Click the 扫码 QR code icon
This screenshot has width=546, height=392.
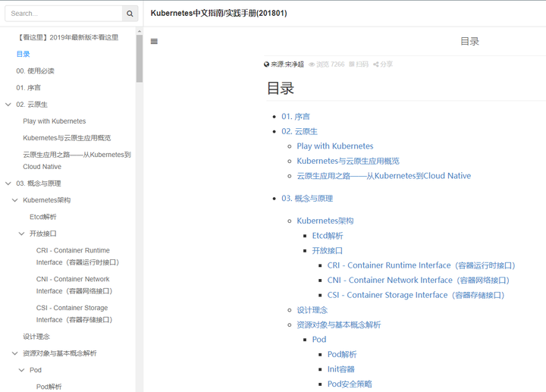(x=352, y=64)
